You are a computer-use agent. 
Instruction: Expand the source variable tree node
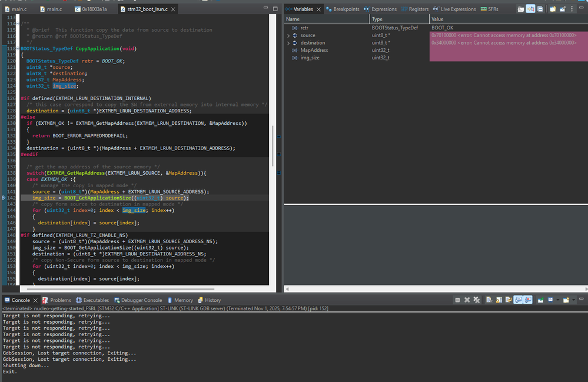pos(288,35)
